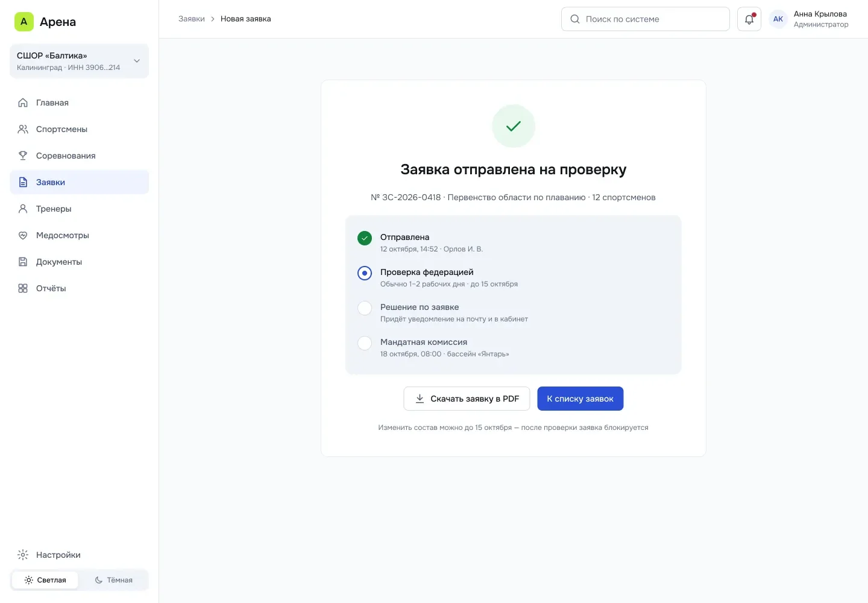This screenshot has height=603, width=868.
Task: Click the Новая заявка breadcrumb text
Action: [246, 19]
